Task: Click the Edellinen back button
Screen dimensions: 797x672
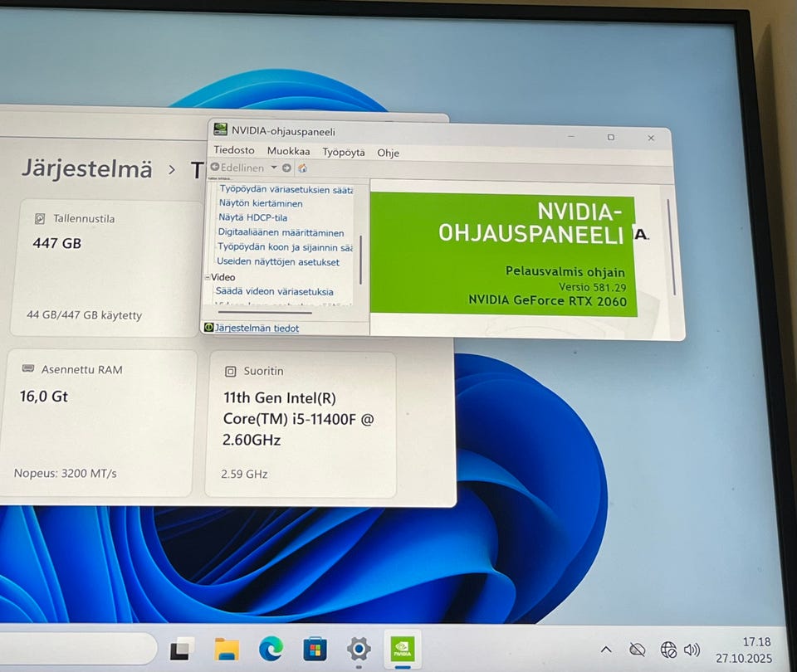Action: (x=237, y=167)
